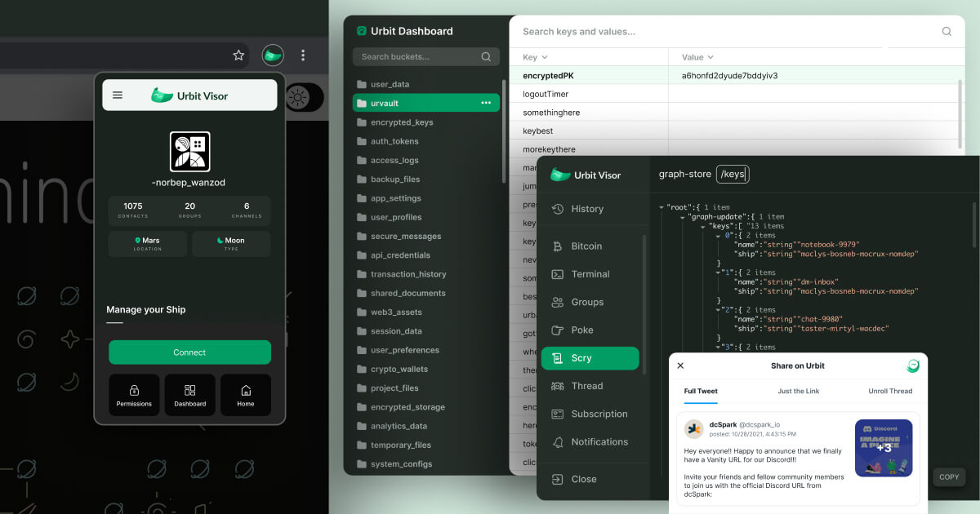The width and height of the screenshot is (980, 514).
Task: Select the keybest key row
Action: [x=736, y=131]
